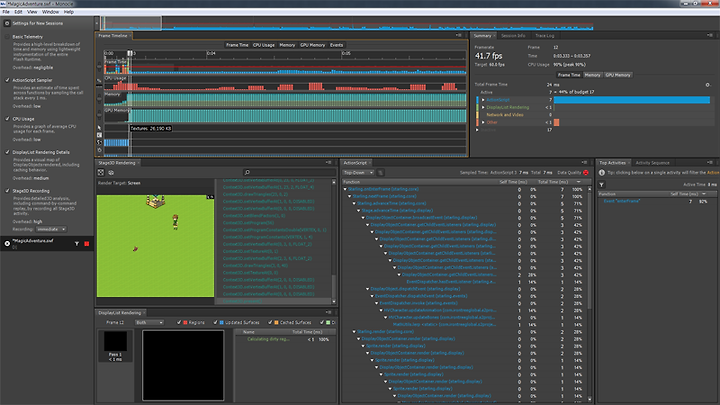Screen dimensions: 720x405
Task: Click the orange Other time bar
Action: coord(557,122)
